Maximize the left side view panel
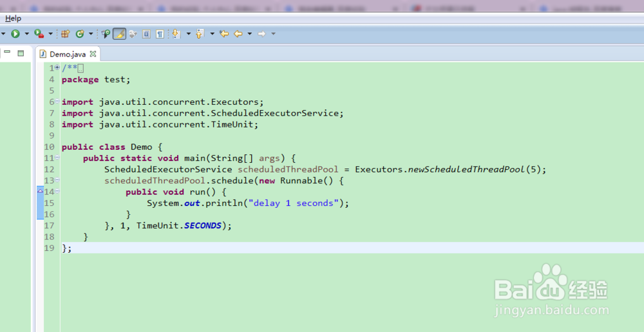The width and height of the screenshot is (644, 332). [x=21, y=53]
